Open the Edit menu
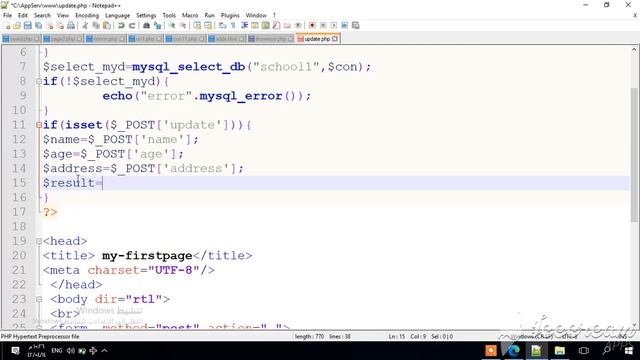 pos(23,15)
